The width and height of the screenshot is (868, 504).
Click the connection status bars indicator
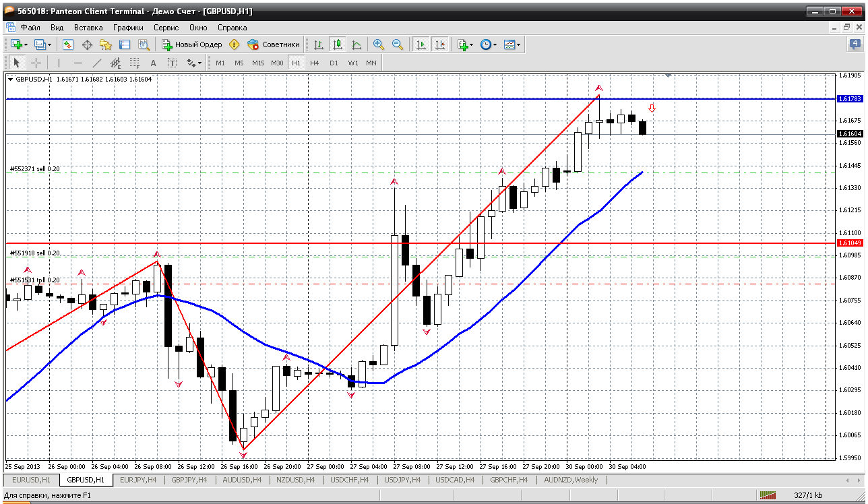768,495
